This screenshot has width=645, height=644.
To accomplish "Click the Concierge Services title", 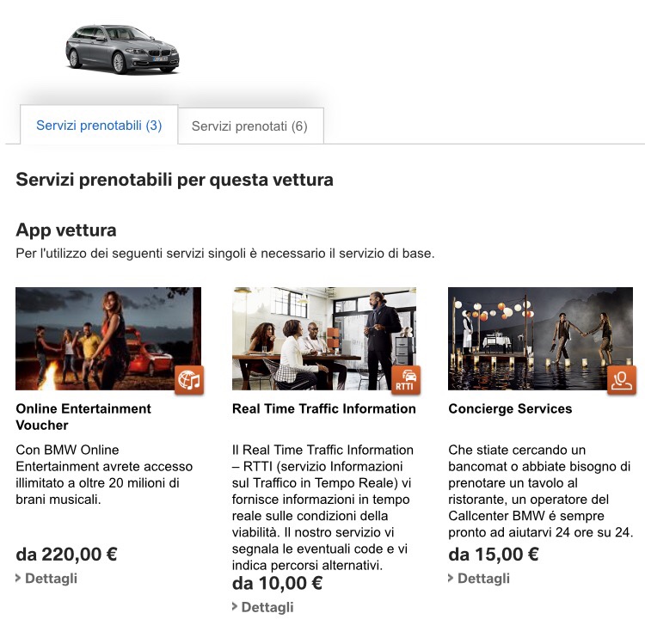I will point(510,408).
